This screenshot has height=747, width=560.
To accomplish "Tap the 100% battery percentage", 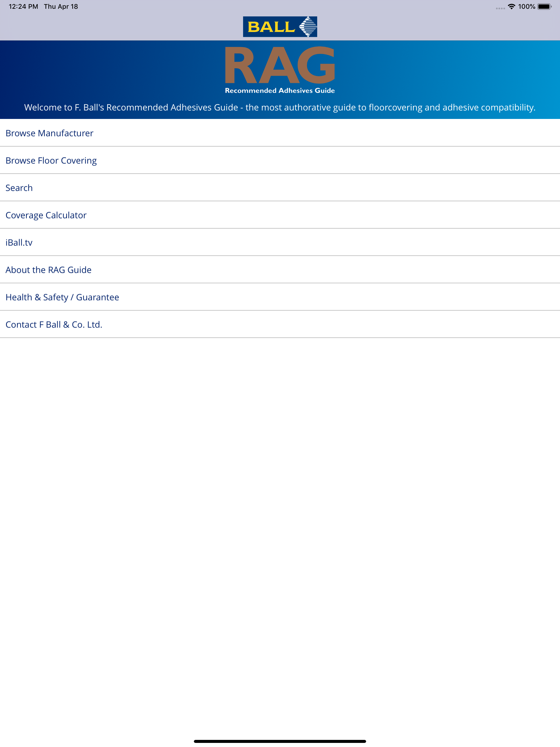I will 527,6.
